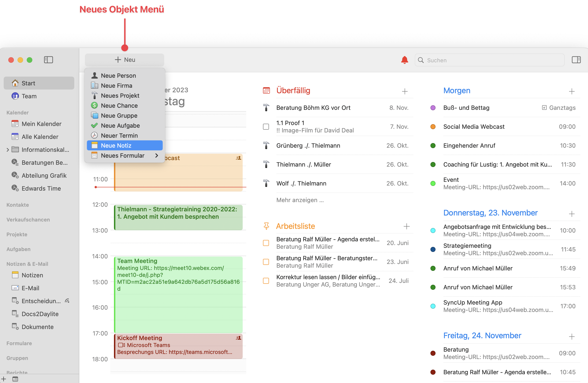Open the Neues Formular submenu arrow

coord(156,156)
